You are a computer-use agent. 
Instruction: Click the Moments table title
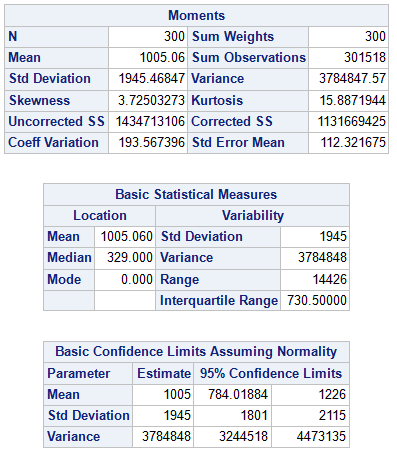196,15
